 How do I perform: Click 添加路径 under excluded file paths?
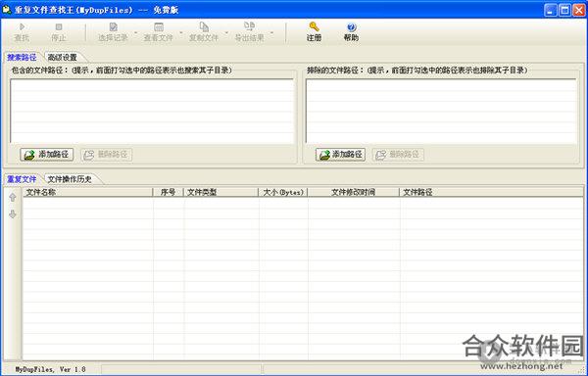(x=340, y=155)
